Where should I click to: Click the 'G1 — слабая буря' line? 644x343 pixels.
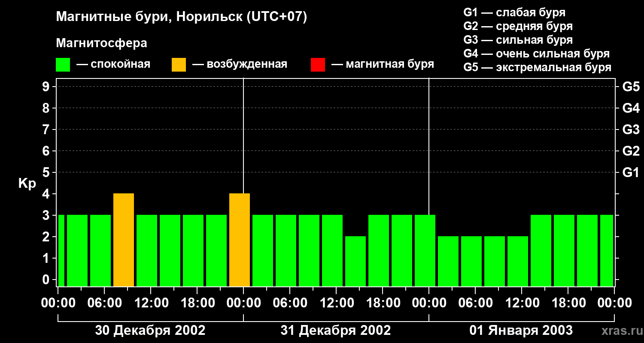pyautogui.click(x=514, y=12)
